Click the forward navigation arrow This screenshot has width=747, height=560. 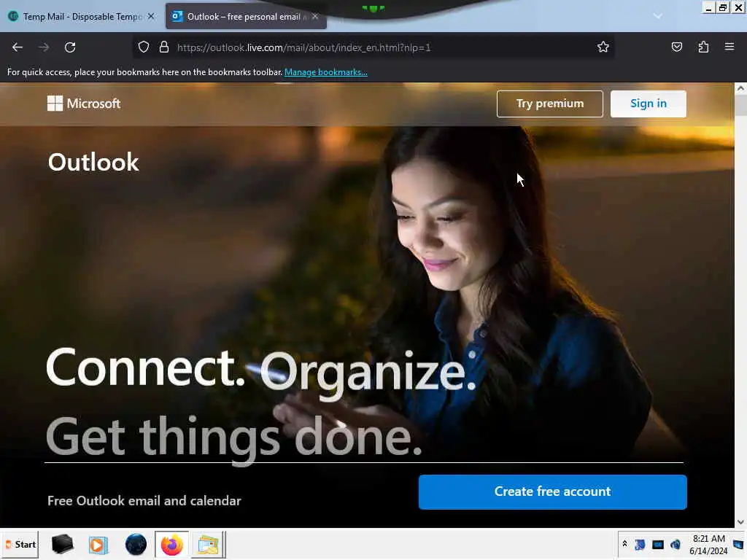44,47
